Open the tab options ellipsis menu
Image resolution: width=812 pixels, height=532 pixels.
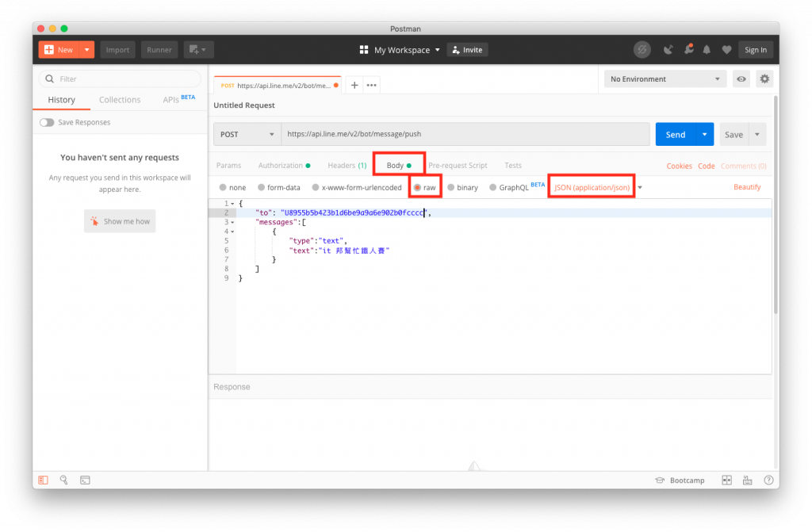click(x=371, y=85)
